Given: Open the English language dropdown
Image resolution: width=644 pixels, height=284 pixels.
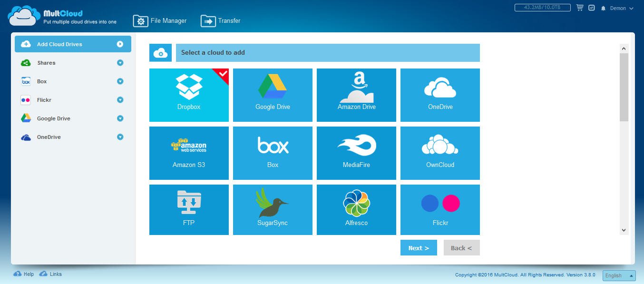Looking at the screenshot, I should coord(619,275).
